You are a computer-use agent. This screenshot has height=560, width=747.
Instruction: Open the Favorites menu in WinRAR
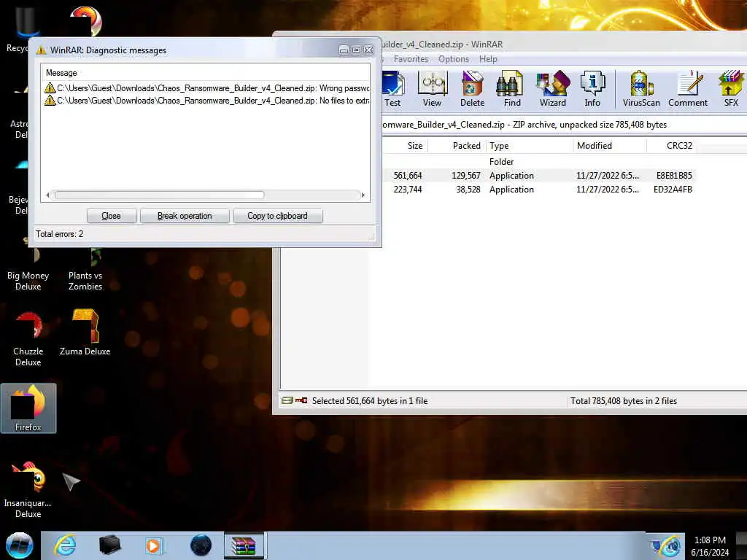411,59
